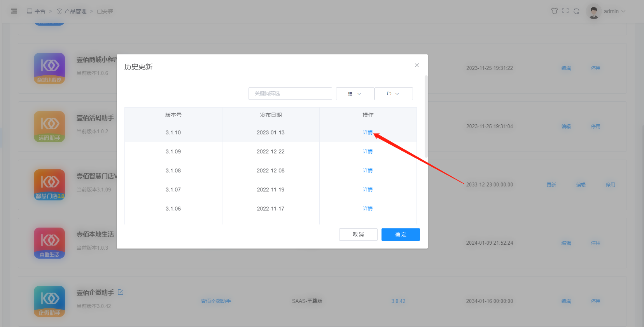Click 编辑 for row dated 2024-01-09
Image resolution: width=644 pixels, height=327 pixels.
click(566, 243)
